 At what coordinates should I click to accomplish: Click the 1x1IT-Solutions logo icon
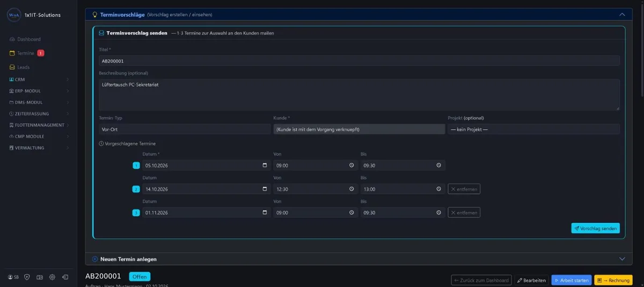point(14,15)
